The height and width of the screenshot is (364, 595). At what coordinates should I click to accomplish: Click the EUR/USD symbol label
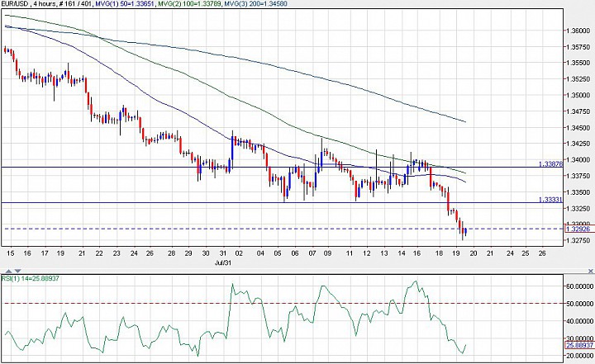point(14,4)
